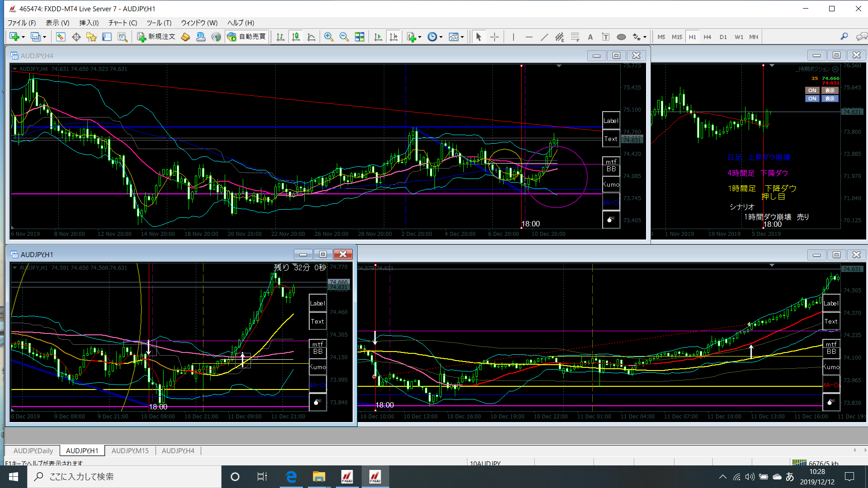Click the Label button in H4 chart
Image resolution: width=868 pixels, height=488 pixels.
click(x=611, y=121)
